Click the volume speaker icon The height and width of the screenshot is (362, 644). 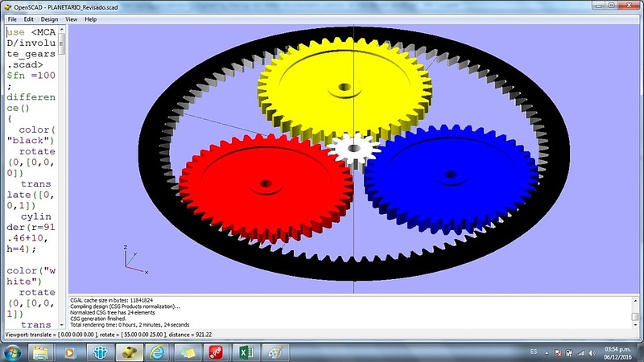point(592,353)
